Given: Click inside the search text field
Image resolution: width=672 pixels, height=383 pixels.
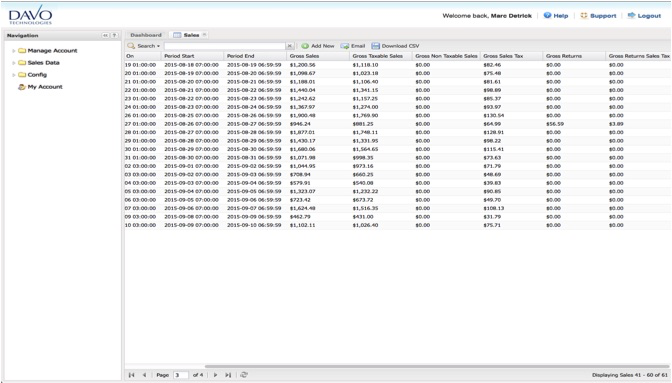Looking at the screenshot, I should tap(225, 46).
